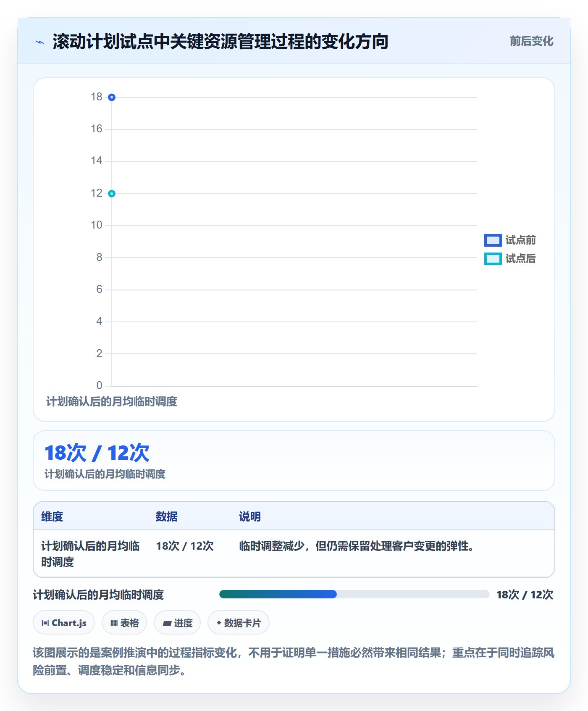Click the 前后变化 label in header
This screenshot has width=588, height=711.
coord(531,41)
